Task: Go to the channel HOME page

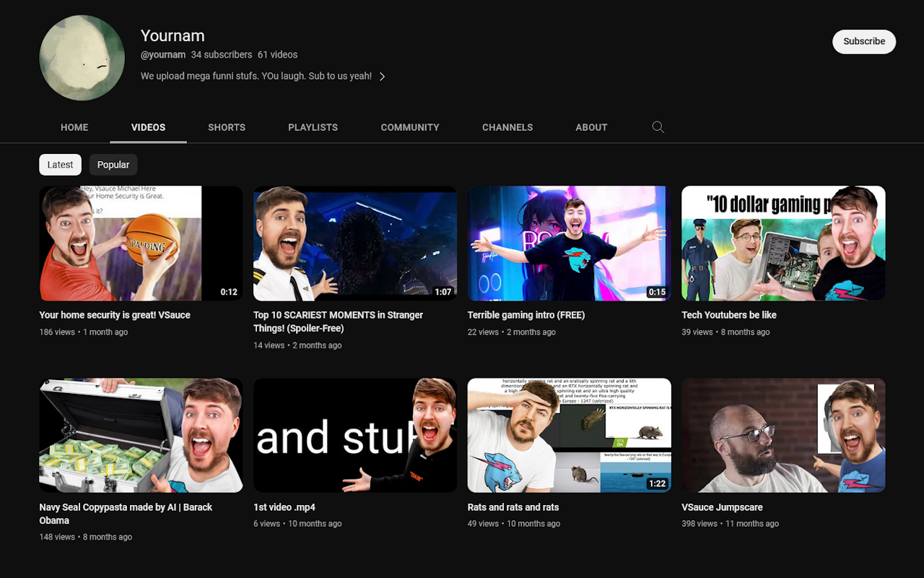Action: pos(74,127)
